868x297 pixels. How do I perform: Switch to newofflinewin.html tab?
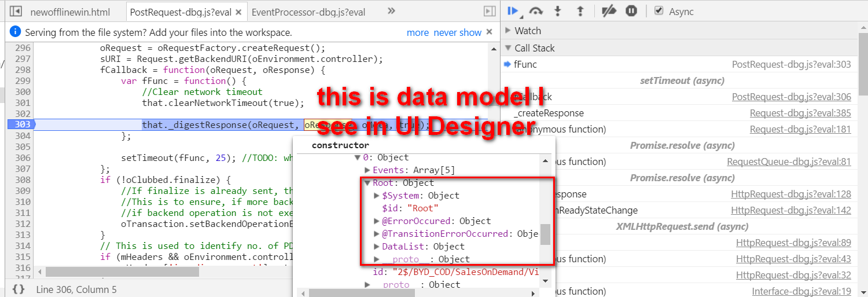pyautogui.click(x=70, y=12)
